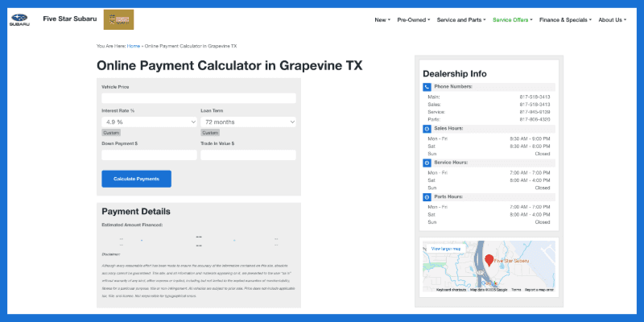This screenshot has height=322, width=644.
Task: Open the Interest Rate dropdown showing 4.9 %
Action: tap(149, 122)
